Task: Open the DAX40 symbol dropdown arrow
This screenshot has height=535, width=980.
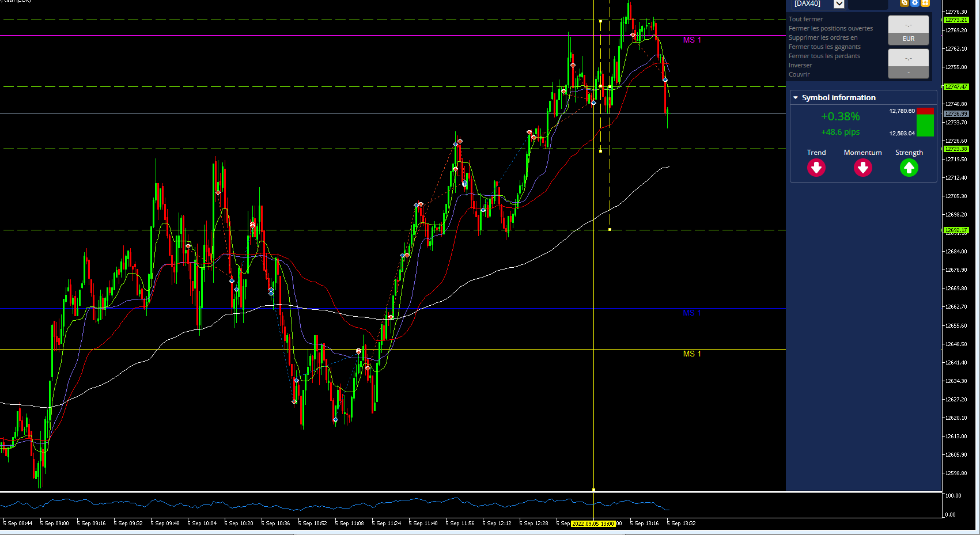Action: [839, 4]
